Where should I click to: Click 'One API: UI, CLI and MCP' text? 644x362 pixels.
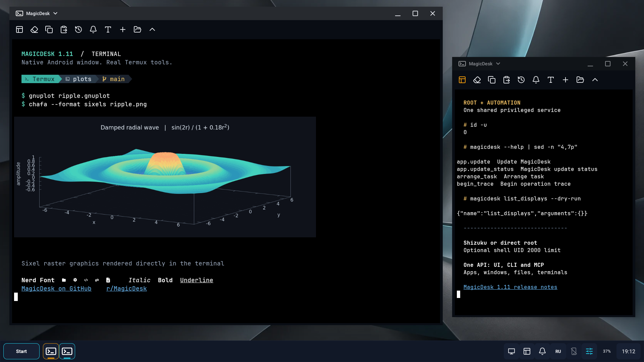[x=504, y=265]
